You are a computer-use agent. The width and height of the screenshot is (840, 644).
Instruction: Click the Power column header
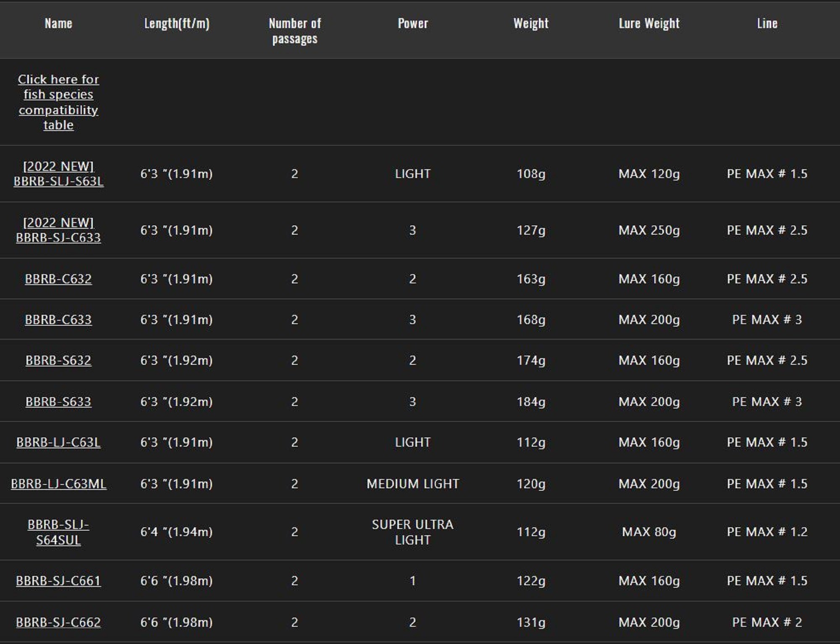(413, 24)
